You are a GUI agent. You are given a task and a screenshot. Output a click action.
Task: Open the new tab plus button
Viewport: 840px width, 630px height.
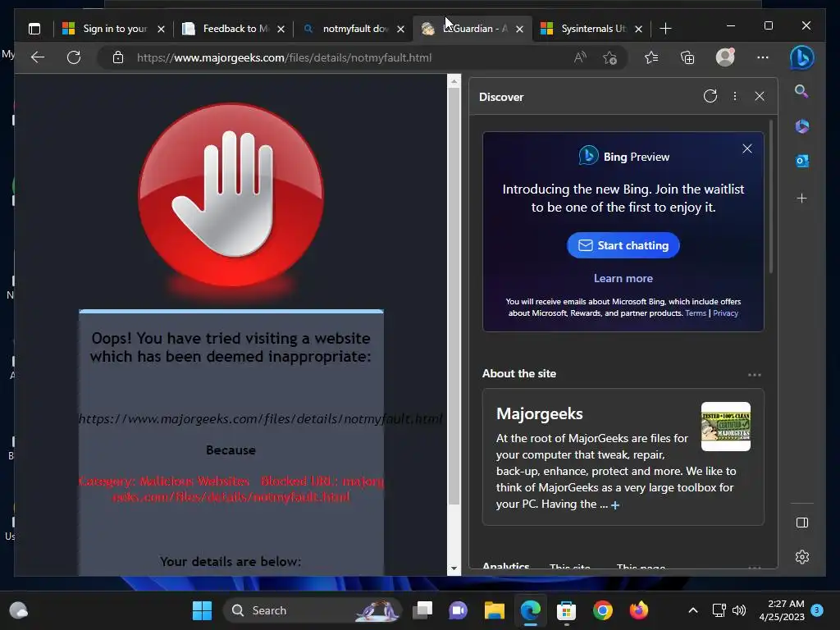pyautogui.click(x=665, y=29)
